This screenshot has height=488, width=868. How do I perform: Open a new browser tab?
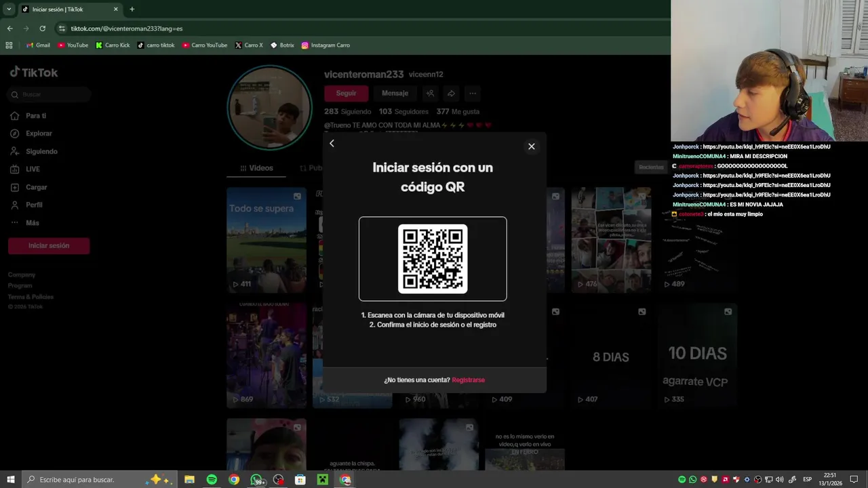(x=132, y=9)
